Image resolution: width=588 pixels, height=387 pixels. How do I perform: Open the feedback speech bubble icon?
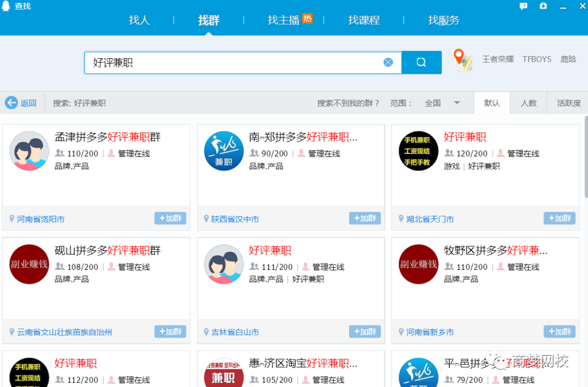click(x=523, y=6)
